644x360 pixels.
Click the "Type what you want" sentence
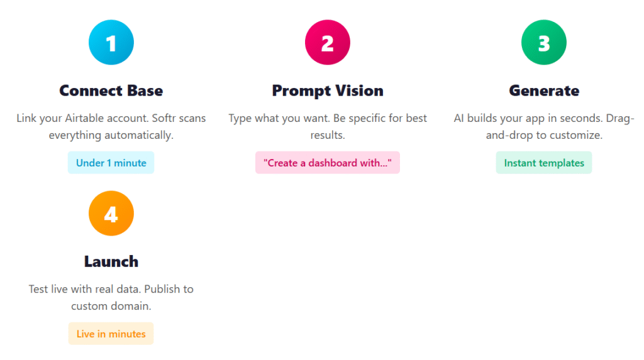pyautogui.click(x=275, y=118)
